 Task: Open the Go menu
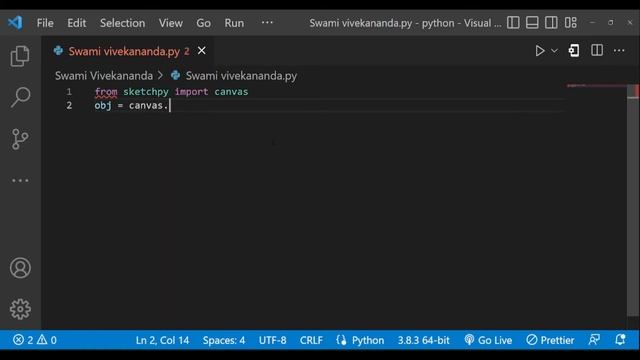tap(203, 23)
